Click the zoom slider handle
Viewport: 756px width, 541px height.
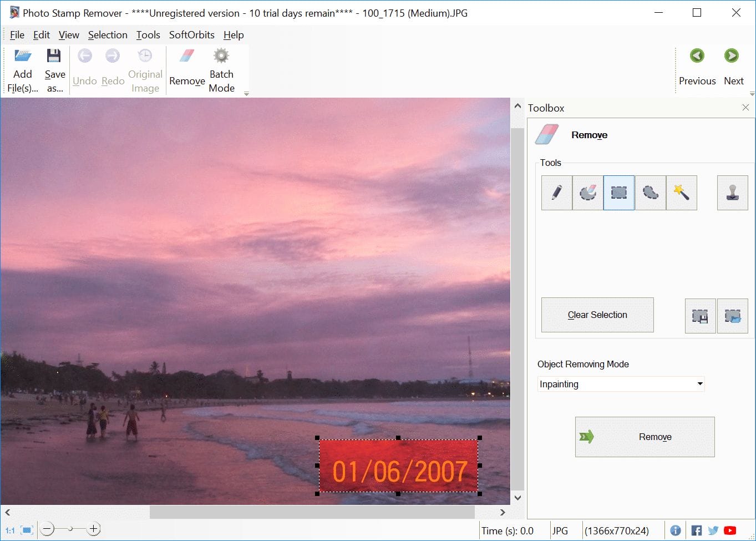click(70, 529)
